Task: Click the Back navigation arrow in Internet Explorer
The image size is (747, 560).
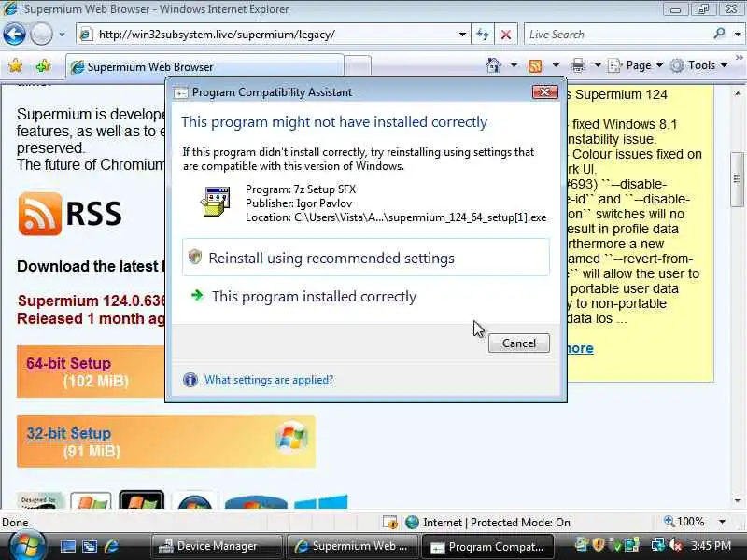Action: click(x=14, y=35)
